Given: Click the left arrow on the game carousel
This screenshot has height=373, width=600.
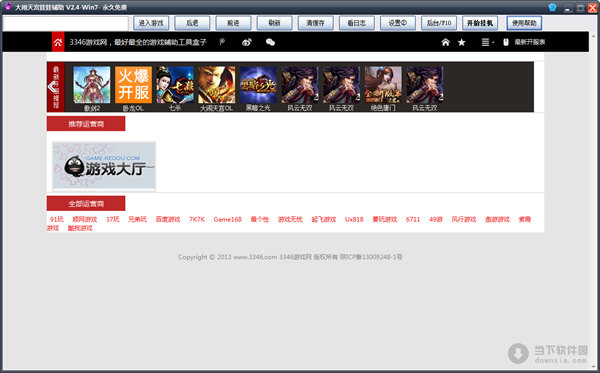Looking at the screenshot, I should [x=52, y=87].
